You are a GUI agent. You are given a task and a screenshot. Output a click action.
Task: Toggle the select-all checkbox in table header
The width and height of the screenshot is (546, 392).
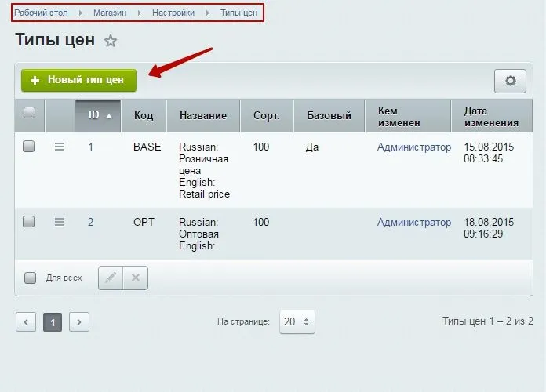point(30,113)
